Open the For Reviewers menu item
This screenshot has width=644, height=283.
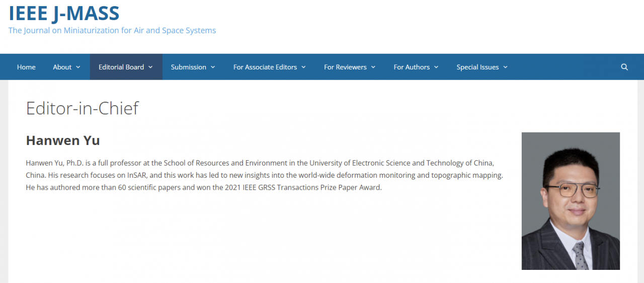point(345,67)
